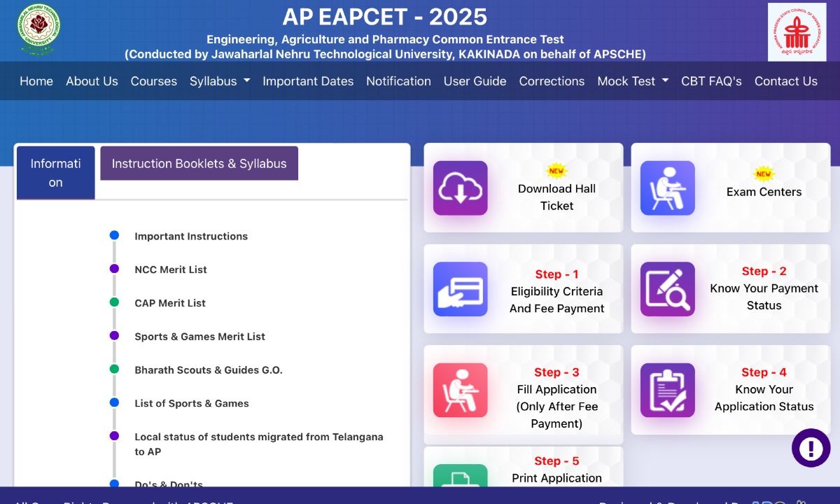The image size is (840, 504).
Task: Click the round exclamation alert icon
Action: (811, 448)
